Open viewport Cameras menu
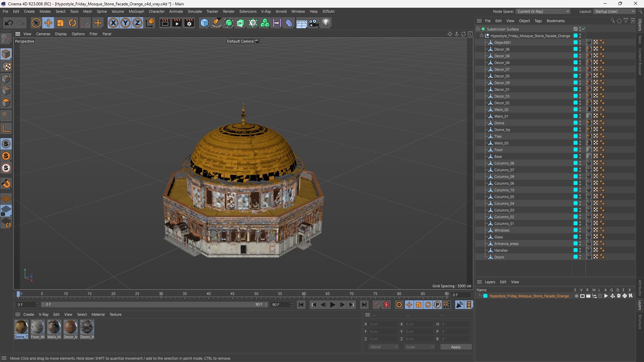 click(43, 34)
